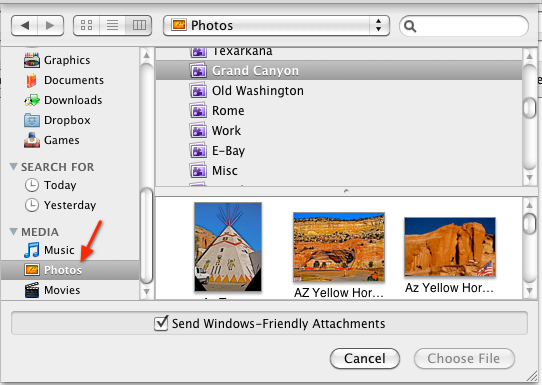Select Music note icon in sidebar
542x385 pixels.
(x=32, y=250)
